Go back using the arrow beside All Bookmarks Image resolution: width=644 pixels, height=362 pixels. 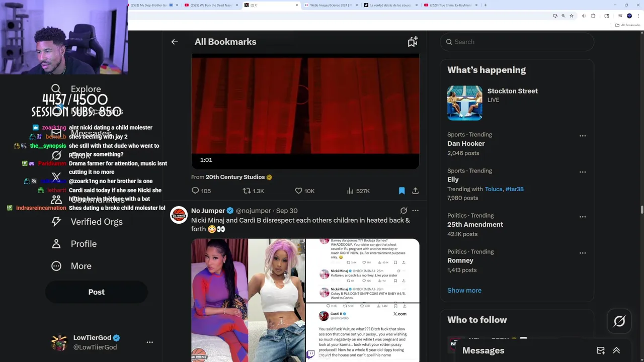[175, 42]
